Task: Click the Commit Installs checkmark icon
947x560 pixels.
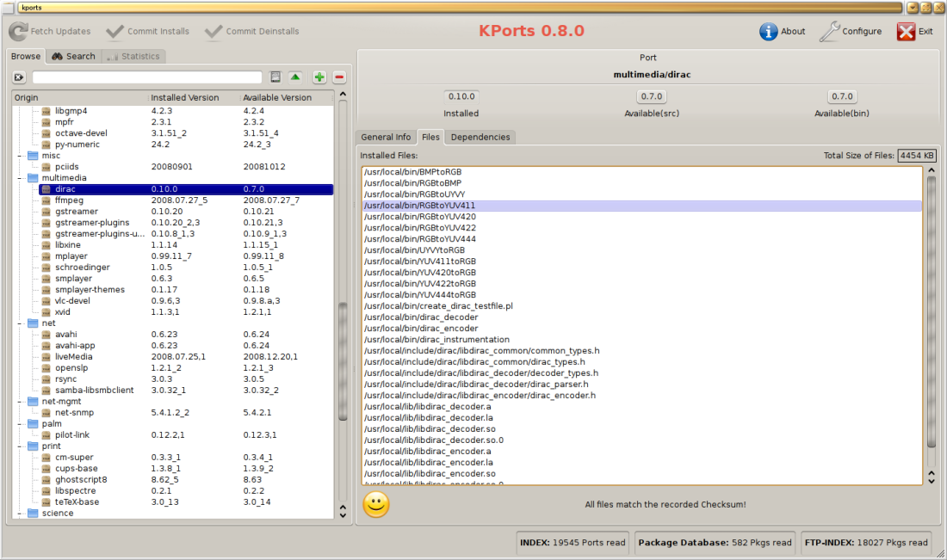Action: [x=115, y=31]
